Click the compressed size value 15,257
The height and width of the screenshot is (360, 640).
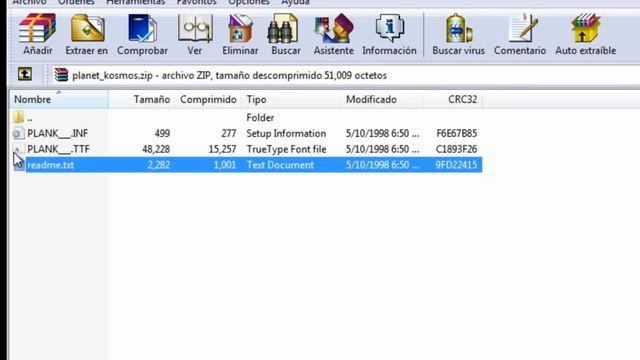pyautogui.click(x=222, y=149)
